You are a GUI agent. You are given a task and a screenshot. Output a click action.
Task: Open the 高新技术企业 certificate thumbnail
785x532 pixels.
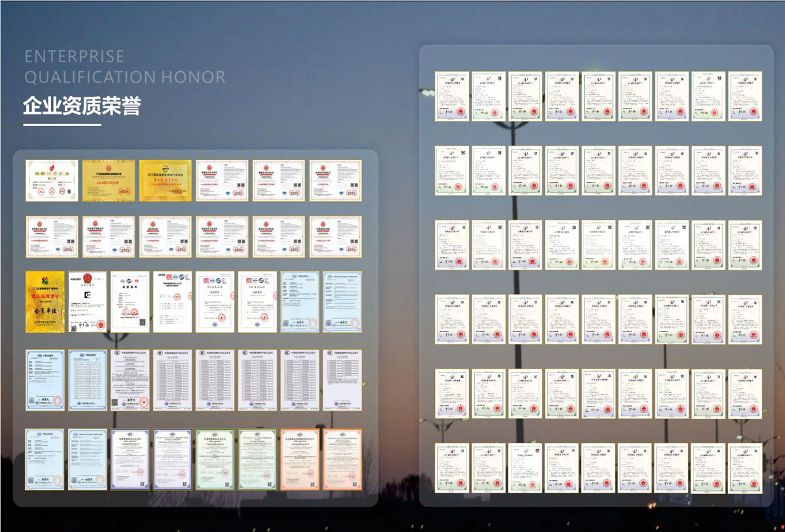pos(52,180)
